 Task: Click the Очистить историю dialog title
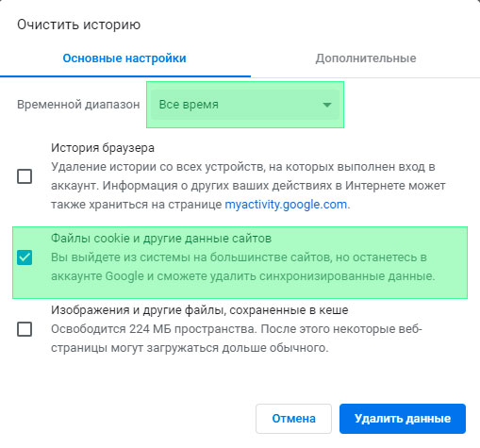click(78, 25)
